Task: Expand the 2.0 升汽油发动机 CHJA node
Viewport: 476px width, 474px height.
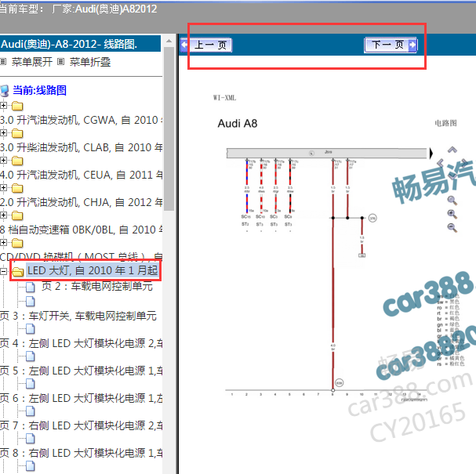Action: [3, 188]
